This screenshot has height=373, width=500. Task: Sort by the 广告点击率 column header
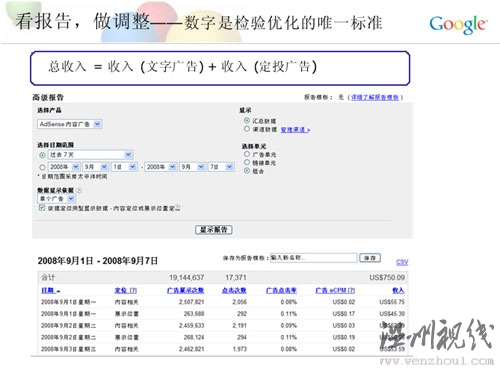click(281, 291)
